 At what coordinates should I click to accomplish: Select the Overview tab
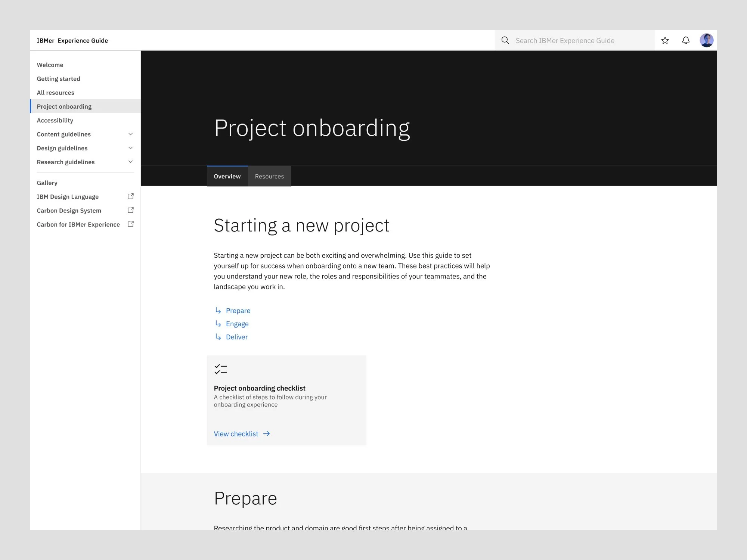tap(227, 176)
